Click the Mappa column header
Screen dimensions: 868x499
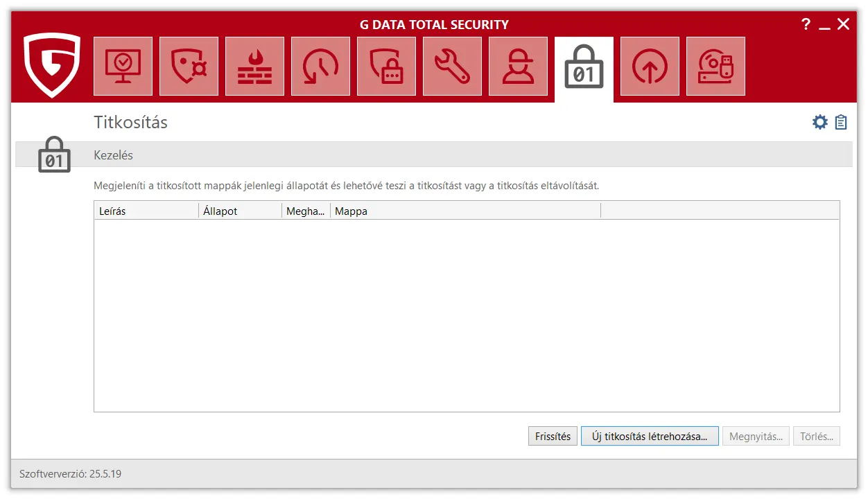(x=465, y=211)
